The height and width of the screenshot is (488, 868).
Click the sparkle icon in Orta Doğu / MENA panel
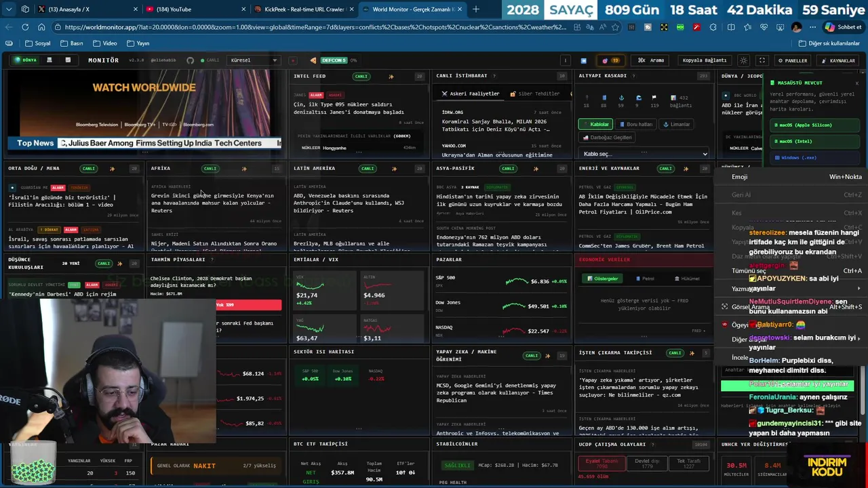(112, 169)
